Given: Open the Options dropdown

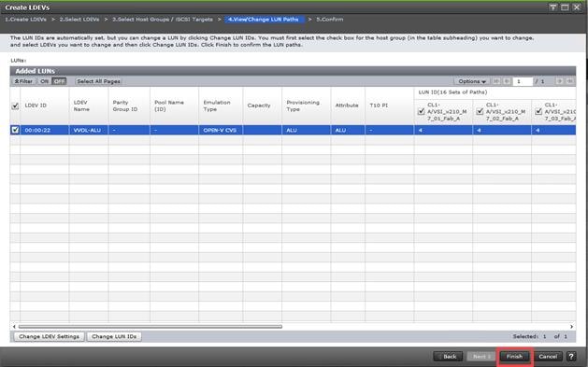Looking at the screenshot, I should point(472,81).
